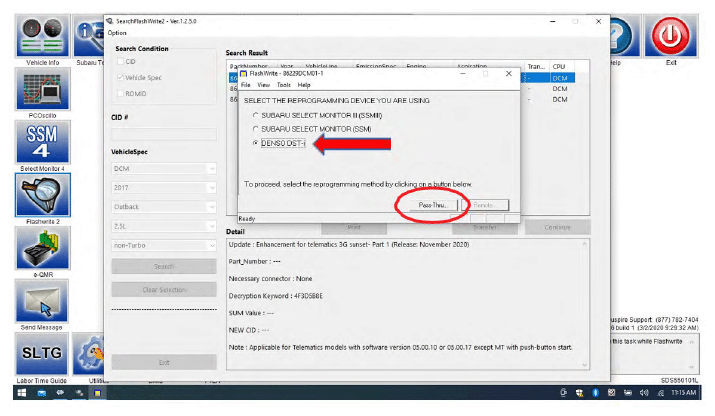Image resolution: width=715 pixels, height=416 pixels.
Task: Select Subaru Select Monitor III (SSMIII) radio
Action: pyautogui.click(x=256, y=115)
